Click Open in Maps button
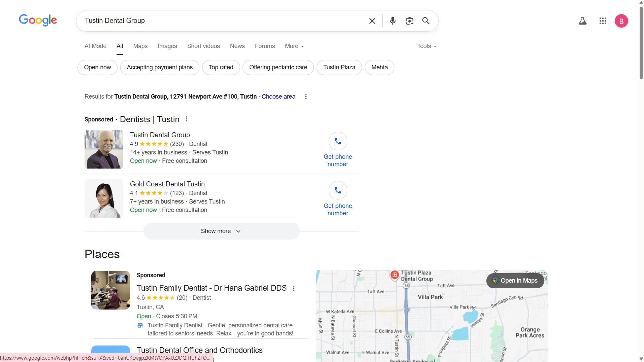The width and height of the screenshot is (644, 362). (x=515, y=281)
